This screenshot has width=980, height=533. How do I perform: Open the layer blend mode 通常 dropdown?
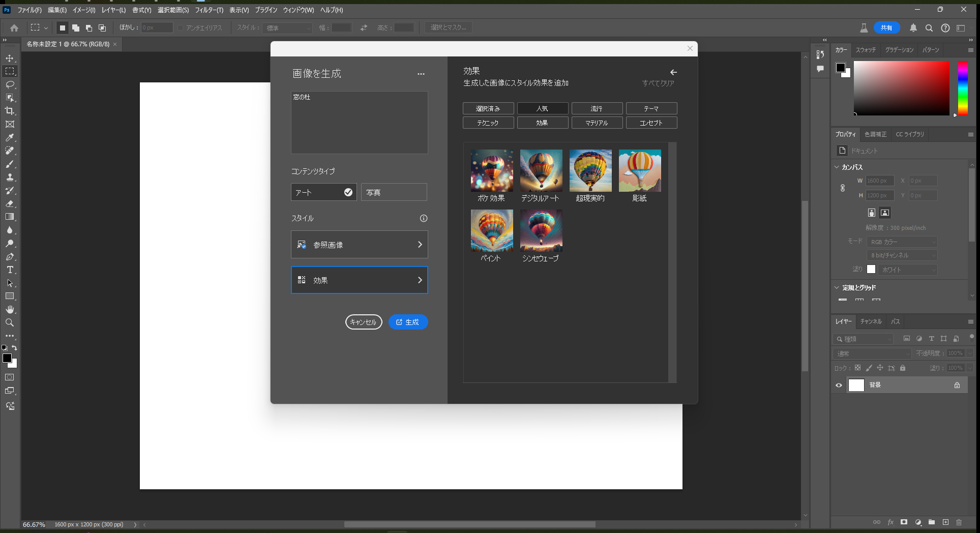pos(873,353)
